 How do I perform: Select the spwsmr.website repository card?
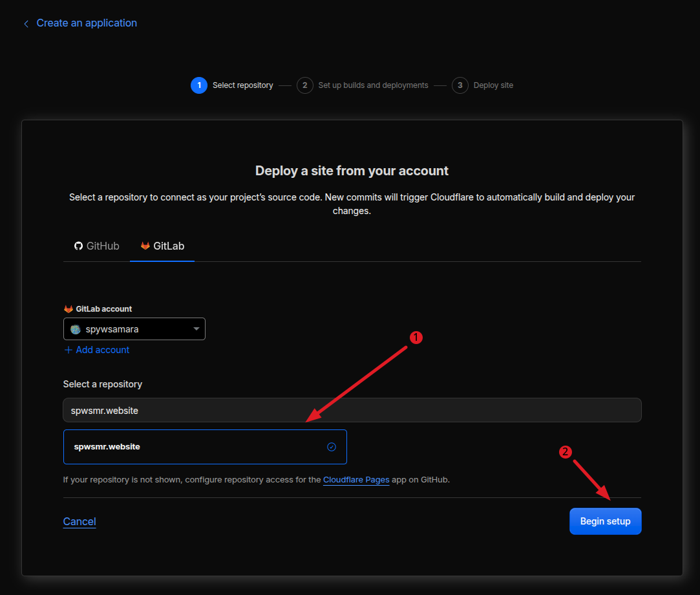pos(205,447)
